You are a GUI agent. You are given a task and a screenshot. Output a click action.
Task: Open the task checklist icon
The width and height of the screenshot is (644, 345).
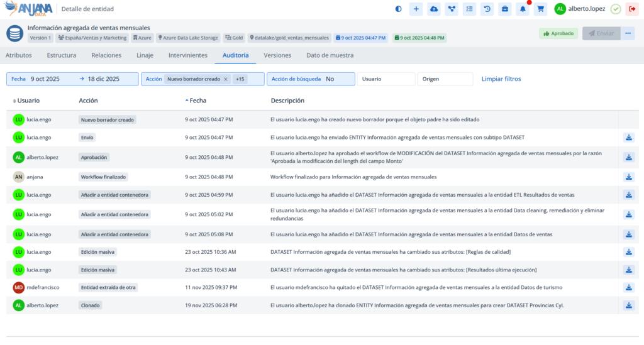[x=469, y=9]
